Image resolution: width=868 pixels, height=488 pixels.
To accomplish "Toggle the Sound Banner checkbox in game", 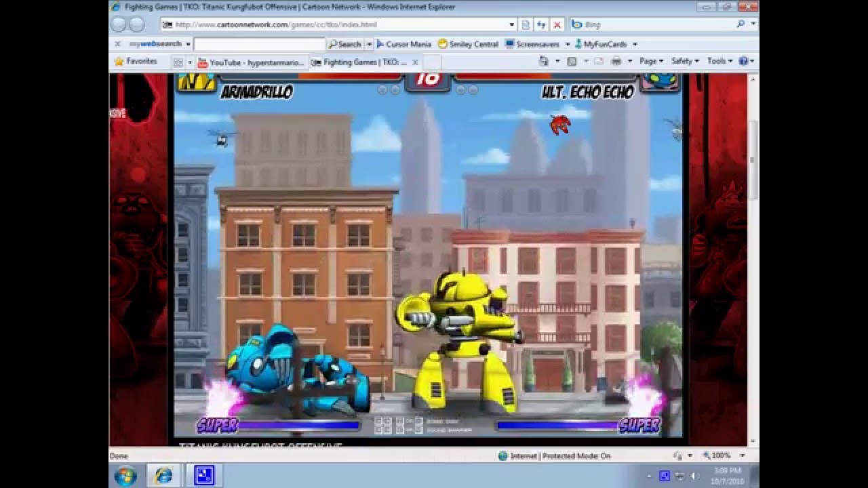I will pos(419,429).
